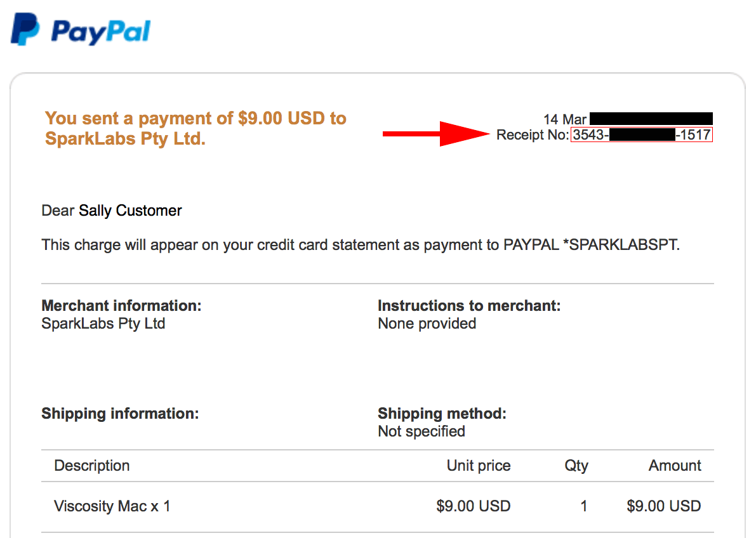Click the "Qty" column header

[x=576, y=466]
